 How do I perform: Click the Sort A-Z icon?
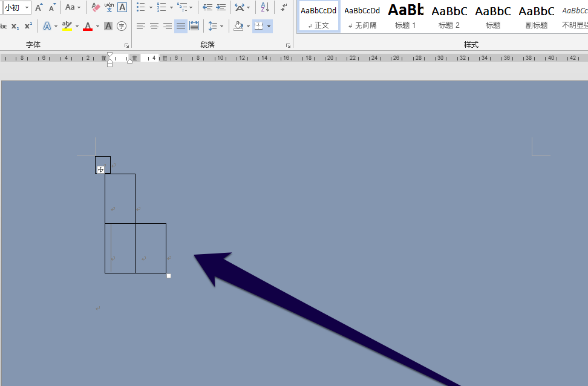265,7
